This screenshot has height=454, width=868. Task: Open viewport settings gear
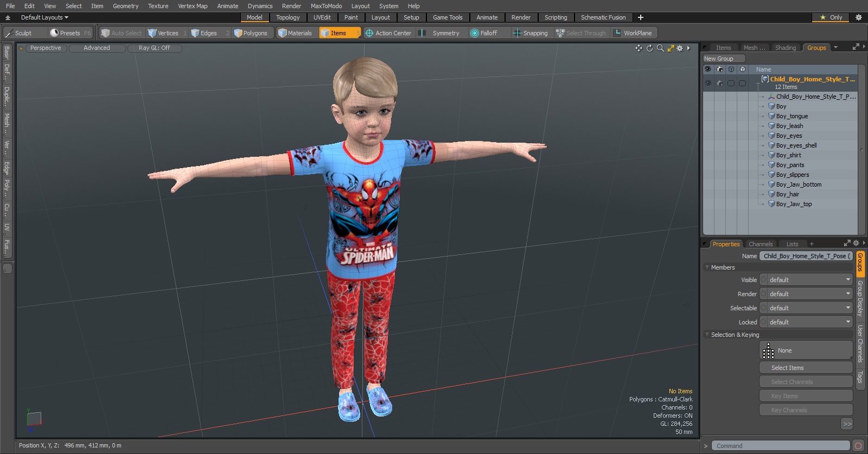tap(680, 48)
